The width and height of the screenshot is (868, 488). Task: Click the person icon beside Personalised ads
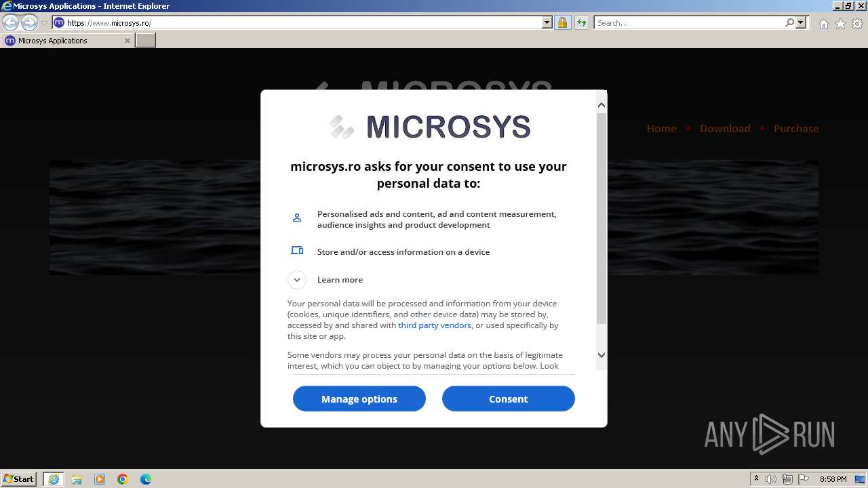297,218
